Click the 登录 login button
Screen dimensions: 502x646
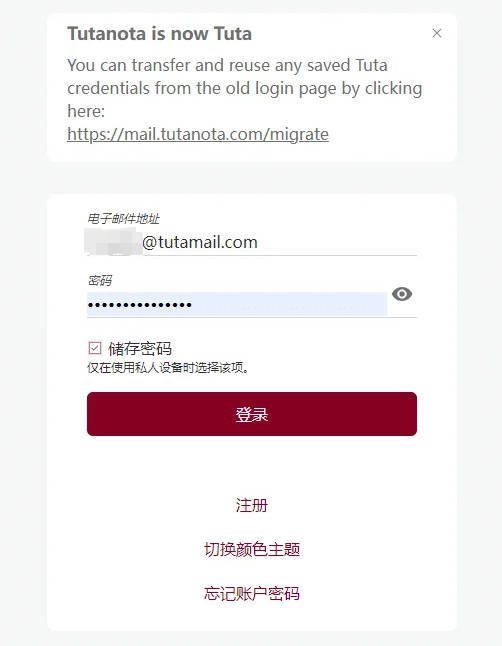[252, 414]
